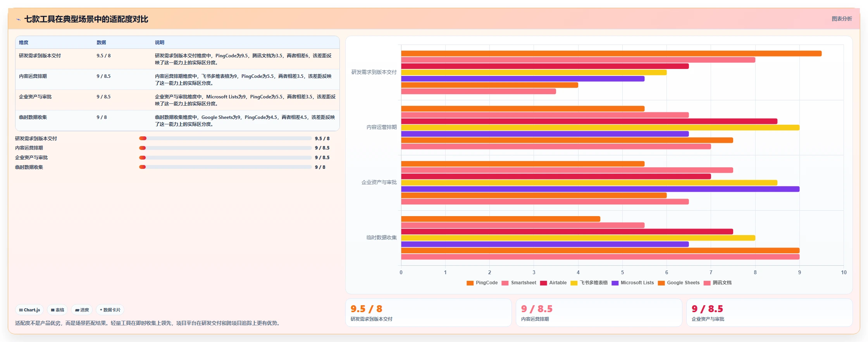Viewport: 868px width, 342px height.
Task: Toggle the 飞书多维表格 legend swatch
Action: pos(574,283)
